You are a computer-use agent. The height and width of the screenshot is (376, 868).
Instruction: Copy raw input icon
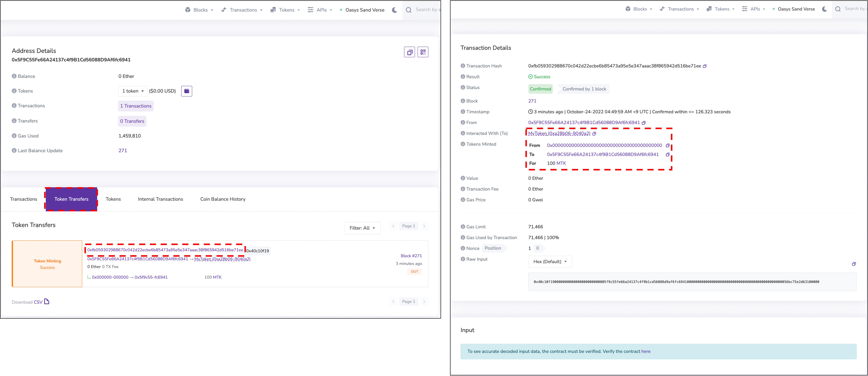(854, 264)
